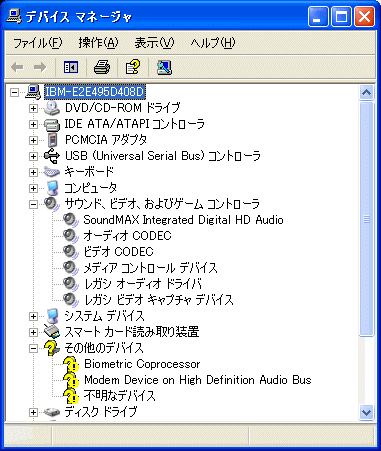
Task: Click the controller icon next to IDE ATA/ATAPI コントローラ
Action: 52,124
